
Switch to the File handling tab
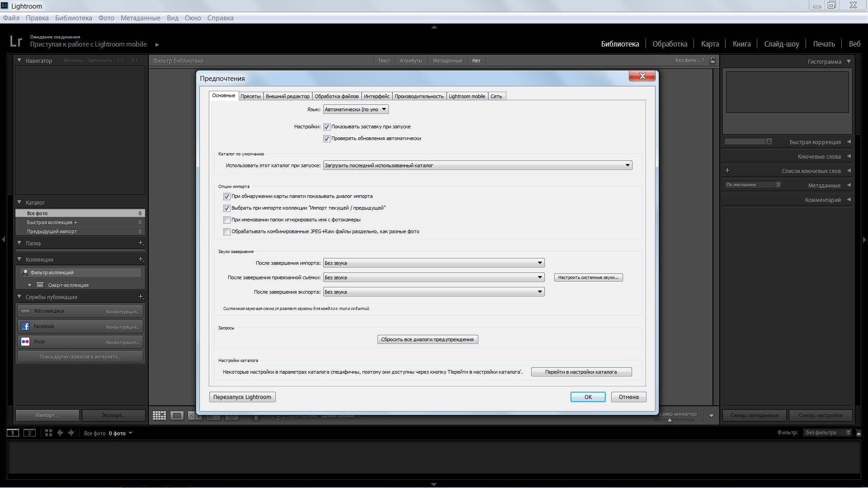(x=336, y=96)
